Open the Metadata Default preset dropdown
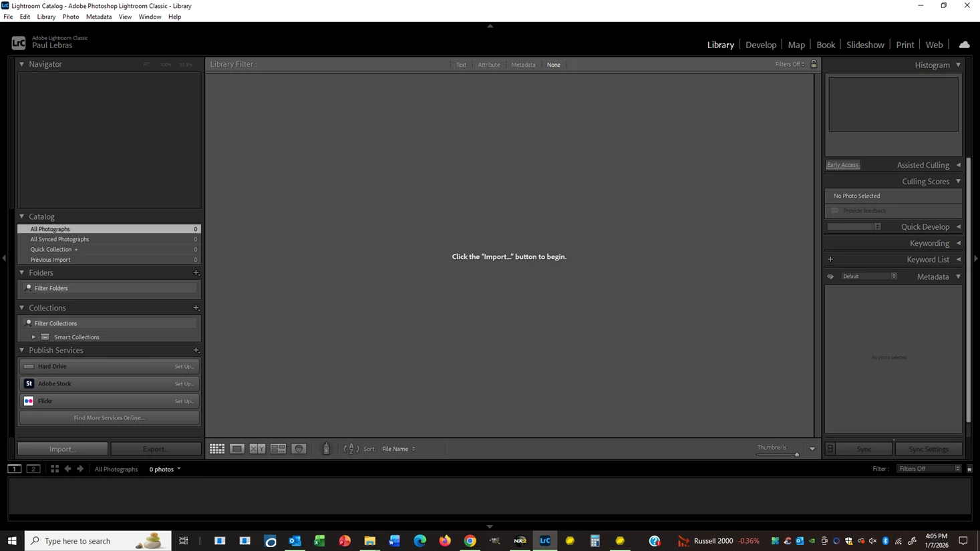The image size is (980, 551). tap(869, 277)
